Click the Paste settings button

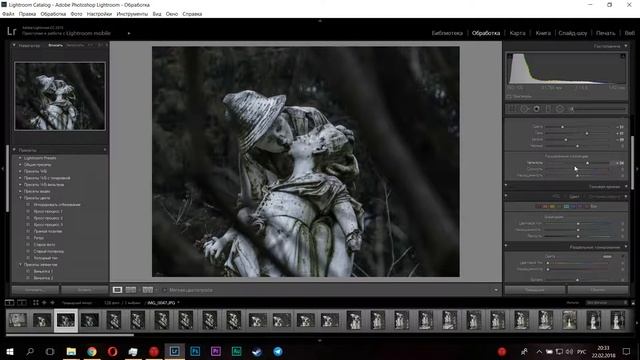pyautogui.click(x=84, y=290)
